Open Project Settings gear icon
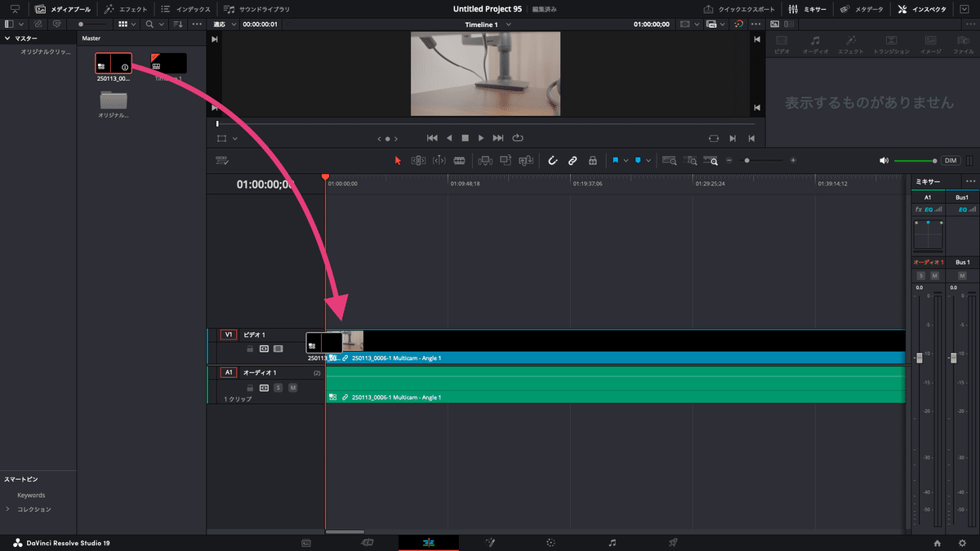The image size is (980, 551). (962, 543)
